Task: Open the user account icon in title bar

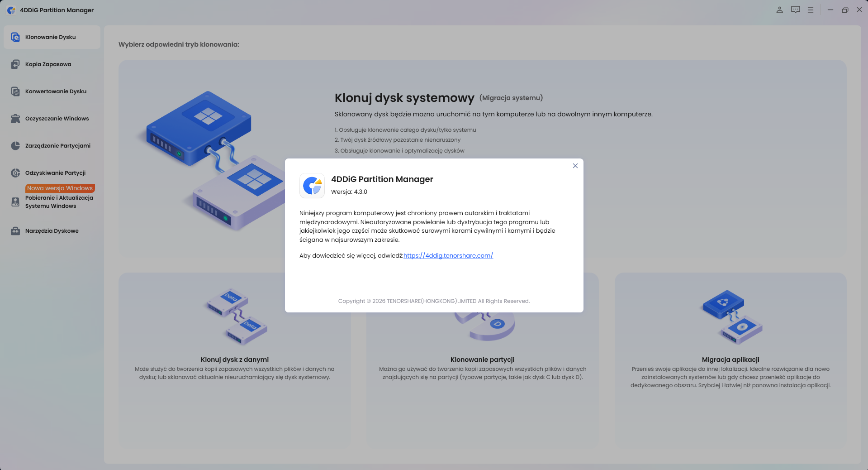Action: tap(779, 10)
